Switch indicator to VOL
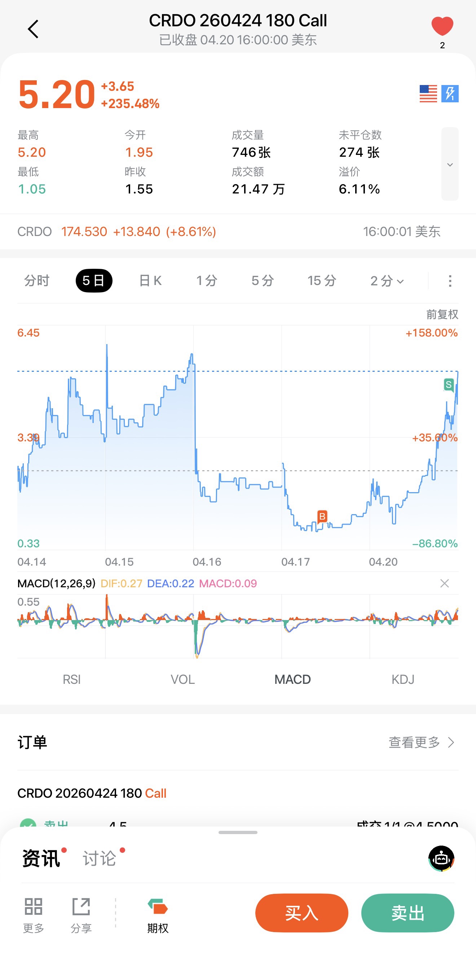 click(x=182, y=679)
